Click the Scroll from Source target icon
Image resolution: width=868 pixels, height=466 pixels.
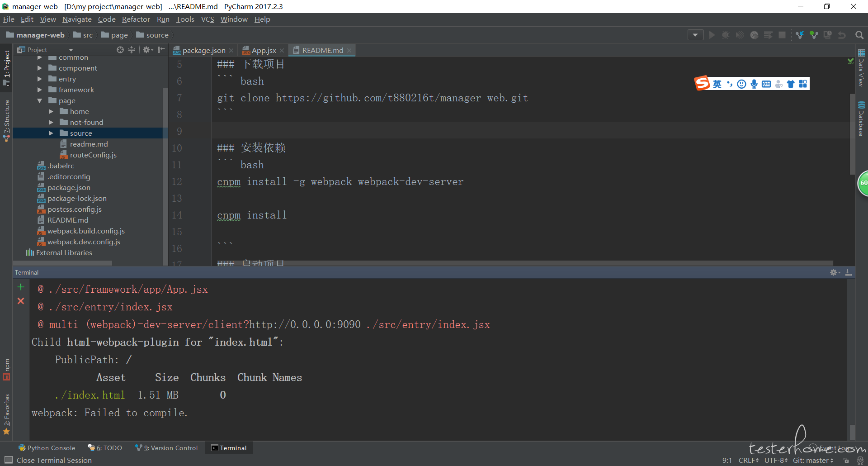click(x=120, y=50)
